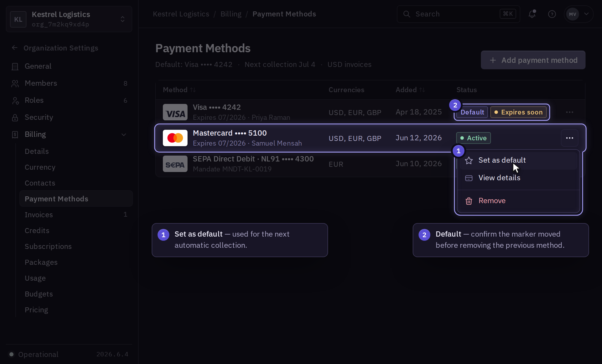Screen dimensions: 602x364
Task: Open the Kestrel Logistics organization switcher
Action: [x=69, y=19]
